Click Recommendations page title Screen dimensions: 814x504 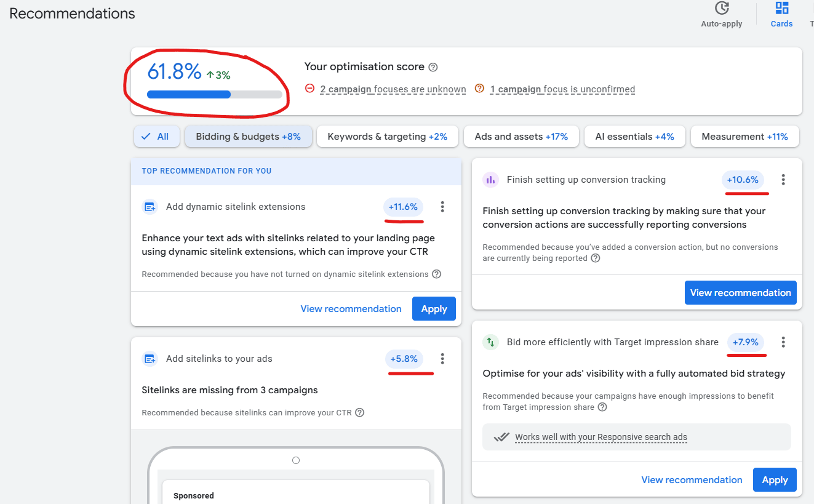[x=72, y=13]
